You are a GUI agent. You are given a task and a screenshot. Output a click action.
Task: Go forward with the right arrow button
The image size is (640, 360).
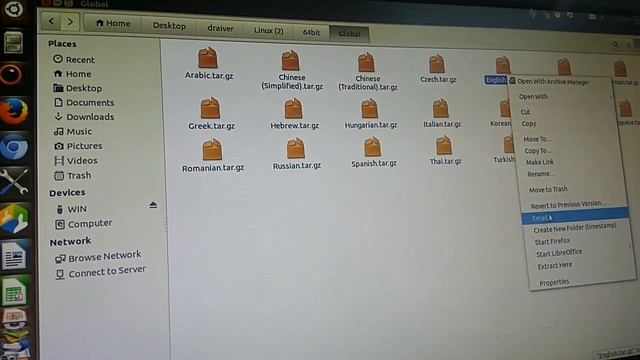(x=70, y=22)
